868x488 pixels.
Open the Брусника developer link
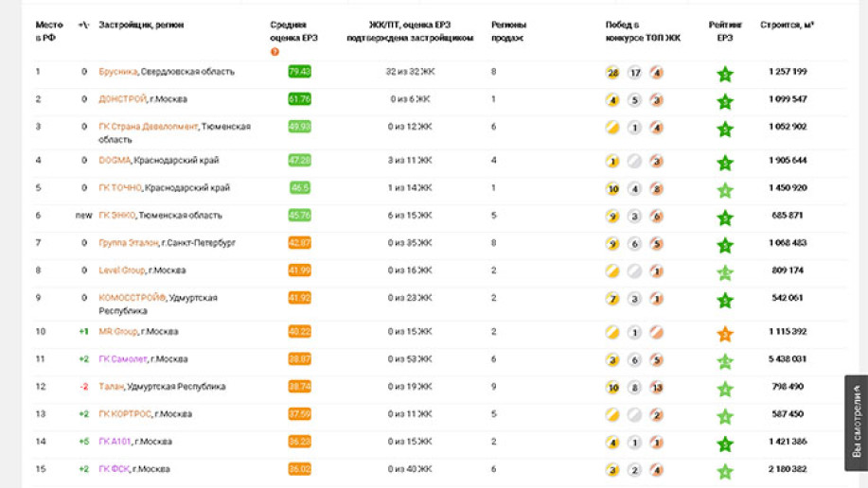click(x=118, y=72)
